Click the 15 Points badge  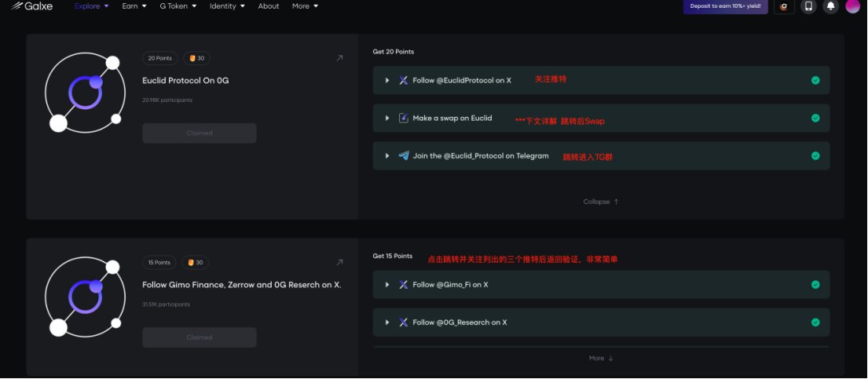pos(159,262)
